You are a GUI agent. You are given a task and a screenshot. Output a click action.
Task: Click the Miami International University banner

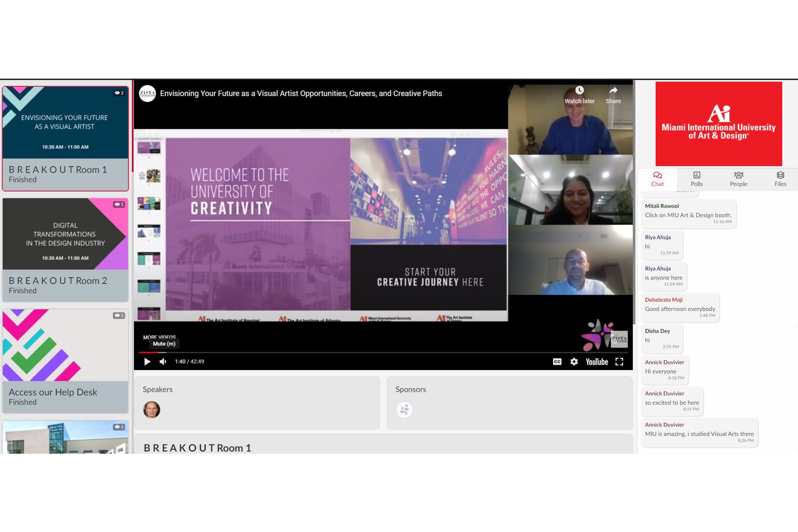(719, 124)
